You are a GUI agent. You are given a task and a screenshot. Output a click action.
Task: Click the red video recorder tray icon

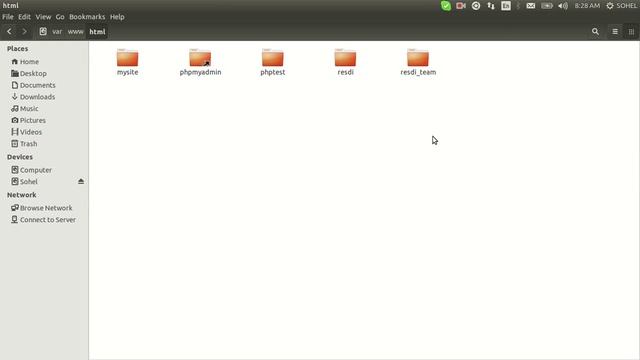click(x=461, y=6)
